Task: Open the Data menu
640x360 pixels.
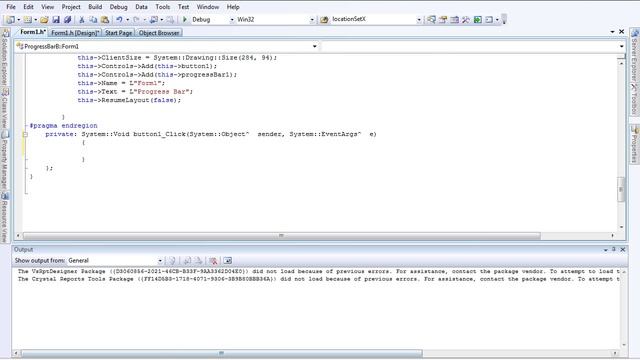Action: [x=141, y=7]
